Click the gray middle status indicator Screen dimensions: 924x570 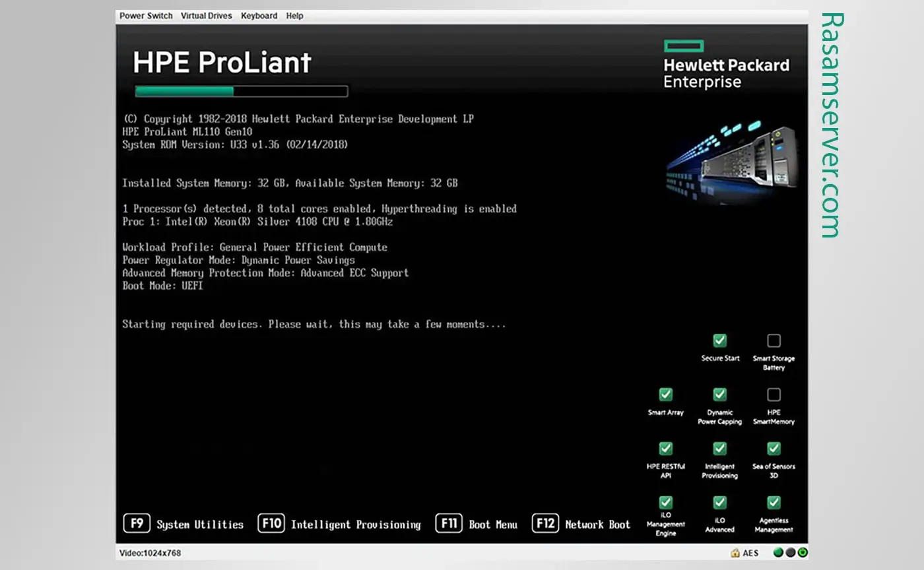point(790,553)
